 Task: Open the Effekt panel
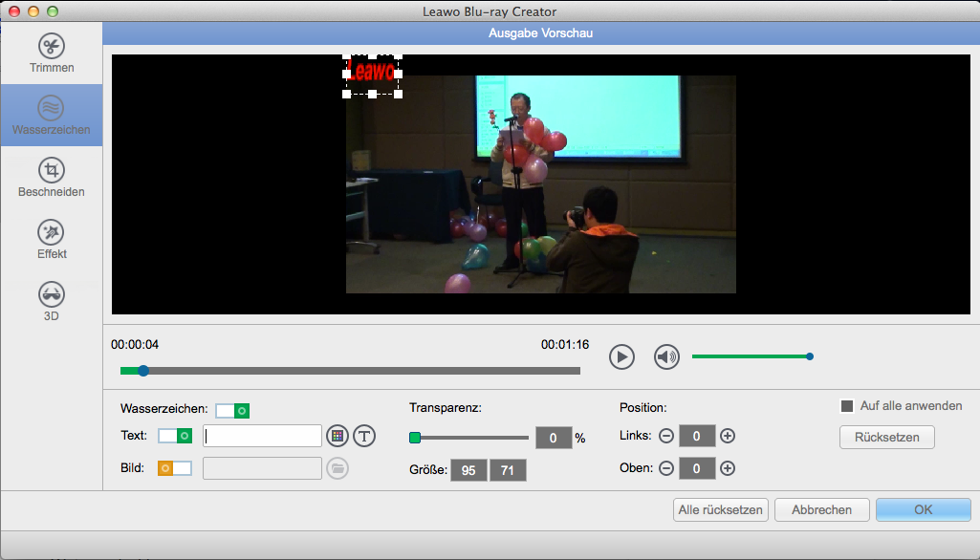(52, 240)
